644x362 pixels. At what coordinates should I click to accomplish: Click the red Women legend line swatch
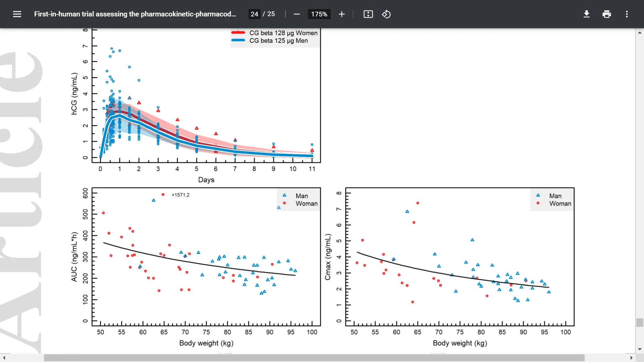click(238, 33)
